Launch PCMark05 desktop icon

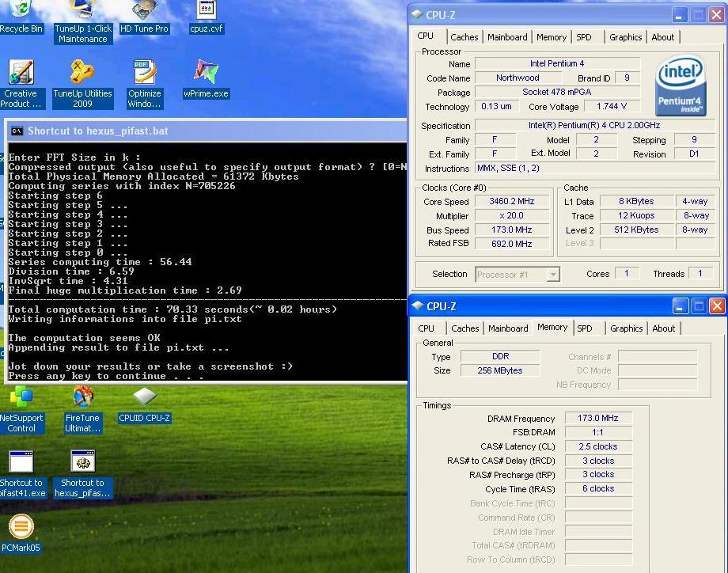click(21, 533)
